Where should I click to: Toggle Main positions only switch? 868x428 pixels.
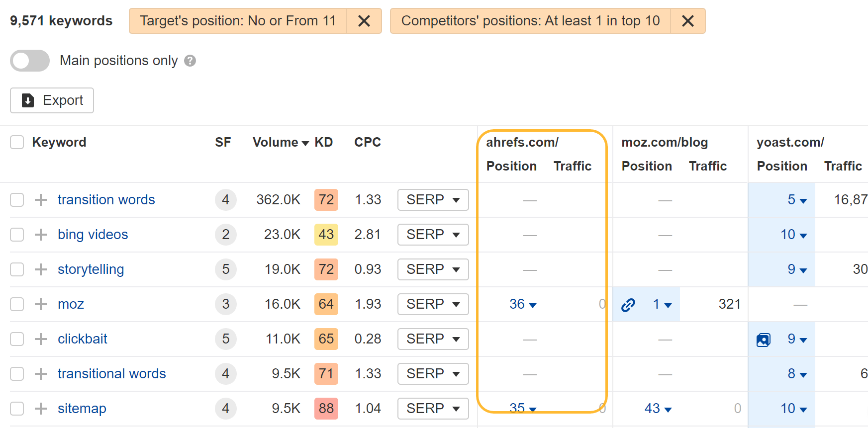[30, 61]
